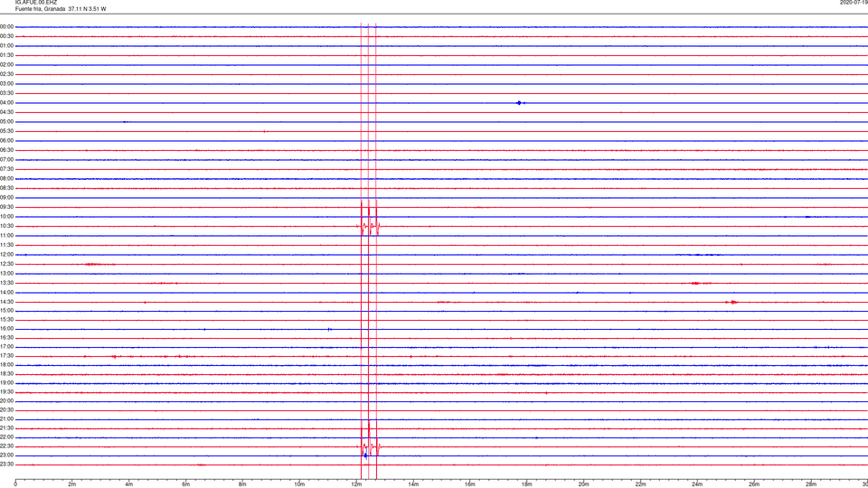Select the 10:30 trace time label
868x488 pixels.
tap(6, 226)
